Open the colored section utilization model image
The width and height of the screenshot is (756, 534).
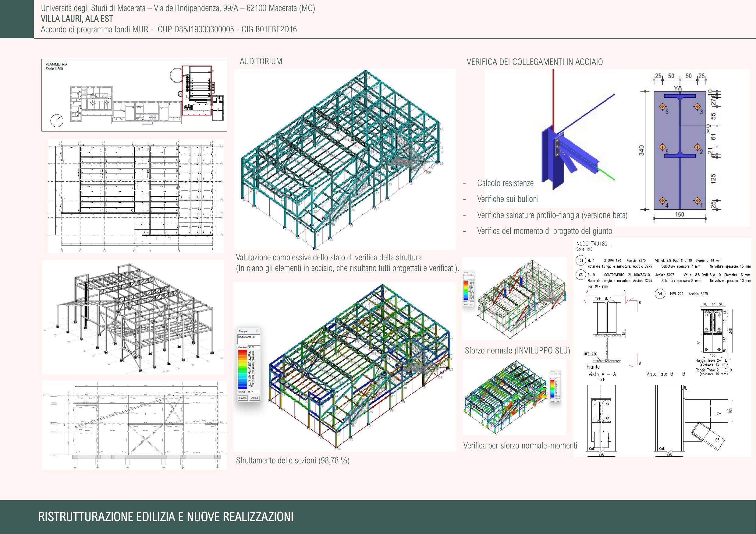345,367
